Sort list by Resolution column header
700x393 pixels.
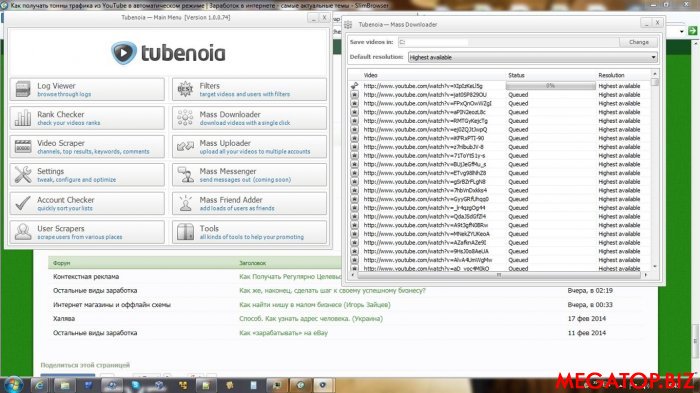pyautogui.click(x=611, y=75)
